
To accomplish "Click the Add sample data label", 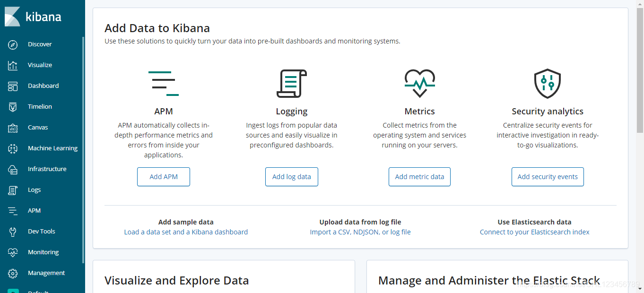I will (x=186, y=222).
